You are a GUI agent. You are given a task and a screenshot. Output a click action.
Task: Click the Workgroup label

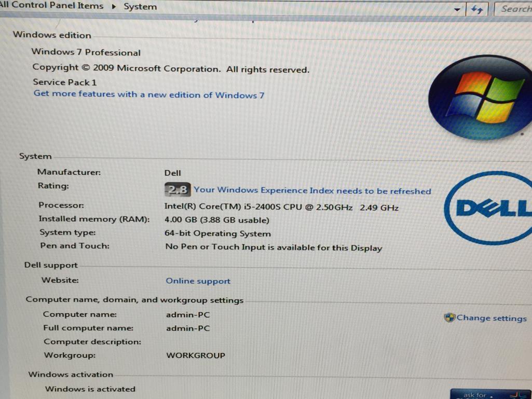70,355
